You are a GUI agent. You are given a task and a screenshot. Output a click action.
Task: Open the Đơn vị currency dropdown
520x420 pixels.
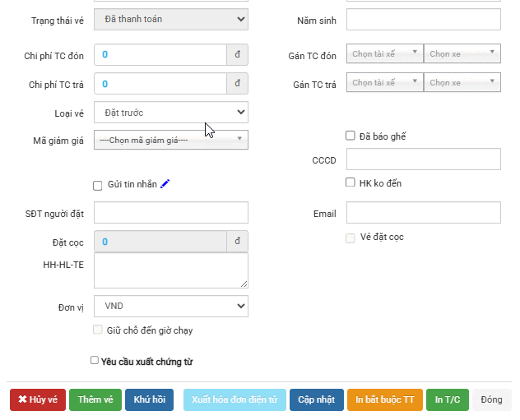[x=170, y=306]
